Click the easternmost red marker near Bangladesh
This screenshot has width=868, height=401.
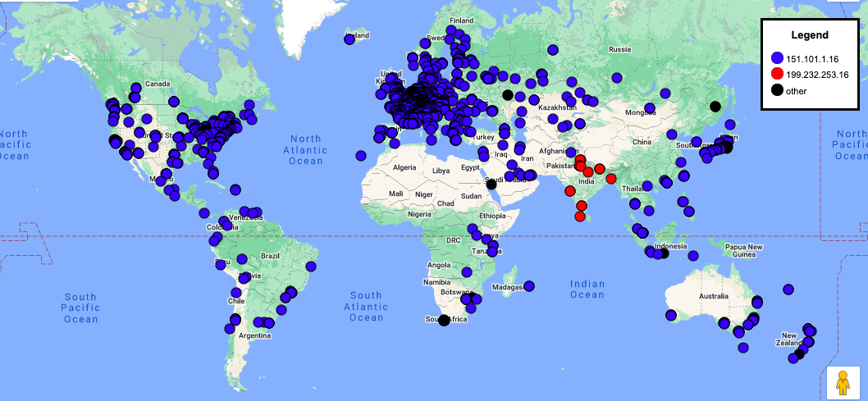[x=611, y=178]
